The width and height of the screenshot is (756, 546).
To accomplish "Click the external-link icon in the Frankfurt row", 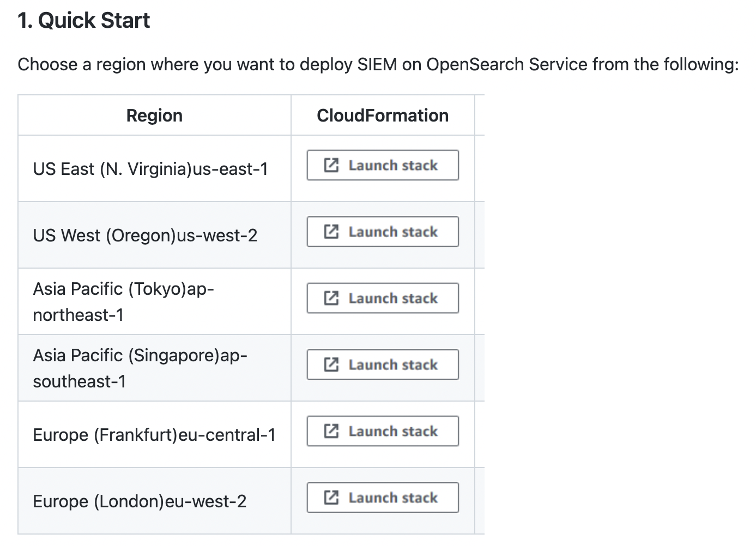I will pyautogui.click(x=331, y=431).
